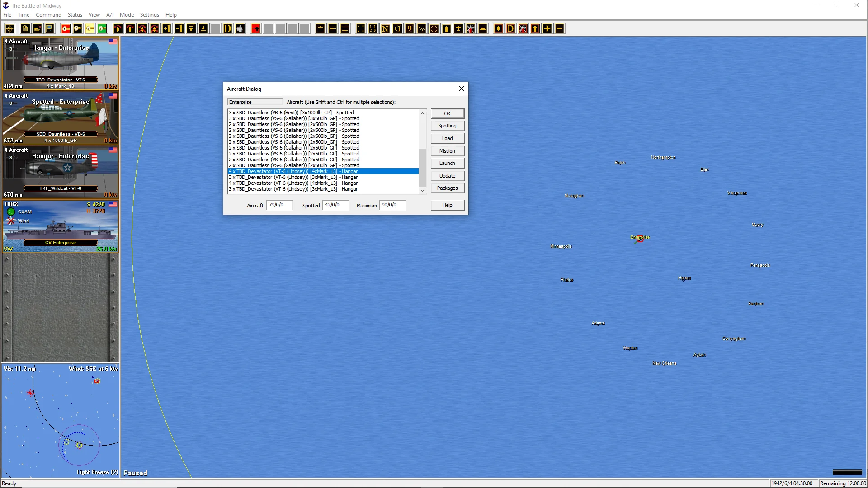Click the green CXAM radar indicator
This screenshot has width=868, height=488.
click(x=11, y=212)
